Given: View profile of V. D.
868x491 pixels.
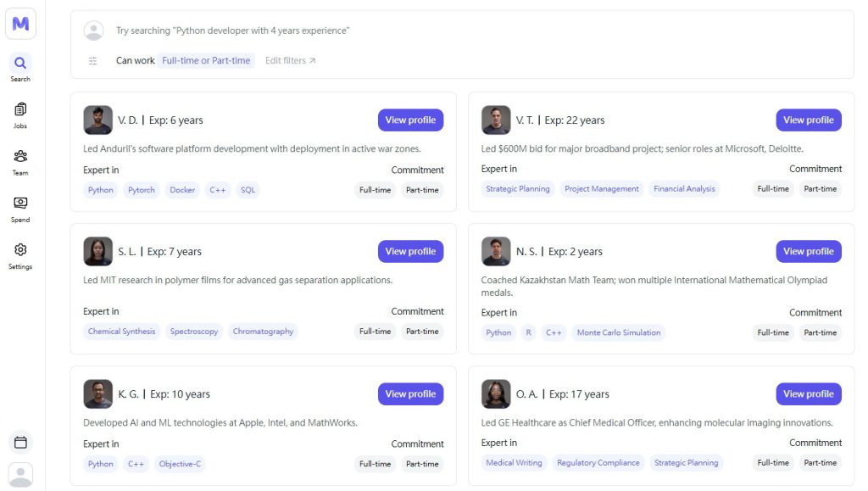Looking at the screenshot, I should pyautogui.click(x=410, y=120).
